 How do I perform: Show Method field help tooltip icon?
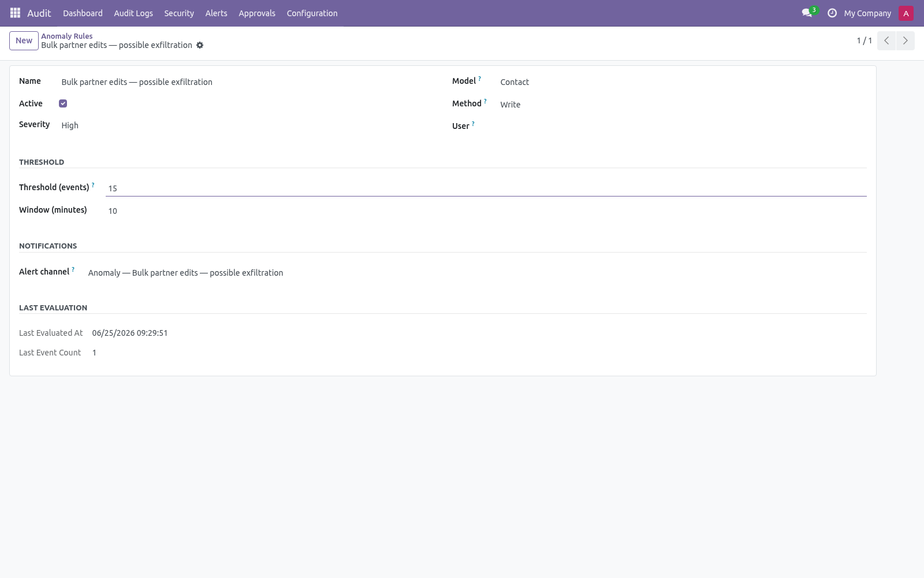click(x=485, y=101)
